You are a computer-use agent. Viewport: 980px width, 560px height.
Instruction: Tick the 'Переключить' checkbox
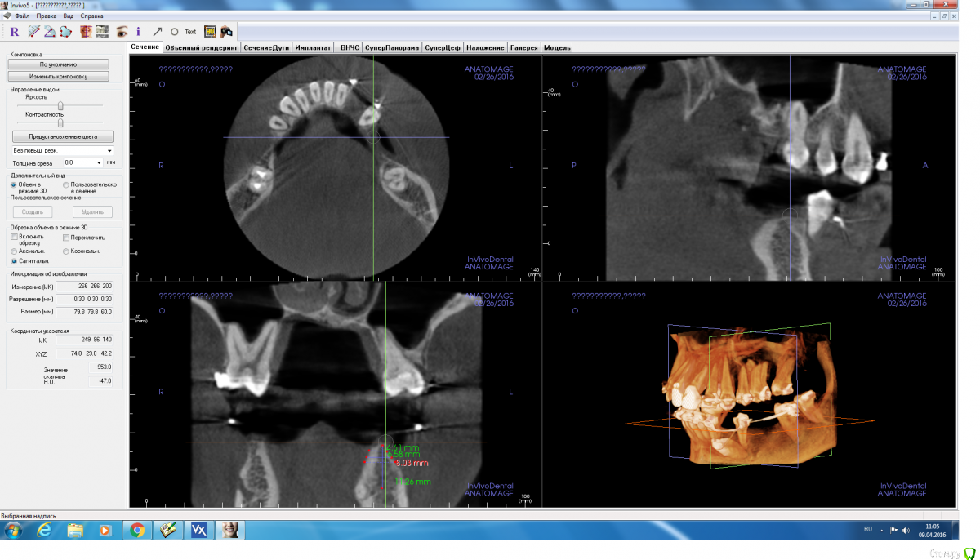coord(66,237)
